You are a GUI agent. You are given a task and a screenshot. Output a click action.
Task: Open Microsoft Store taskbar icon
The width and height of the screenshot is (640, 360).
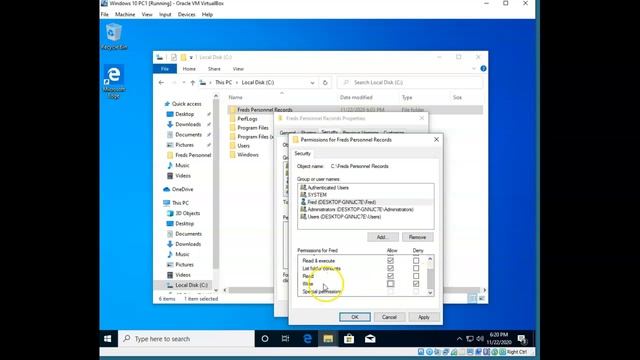click(x=349, y=339)
